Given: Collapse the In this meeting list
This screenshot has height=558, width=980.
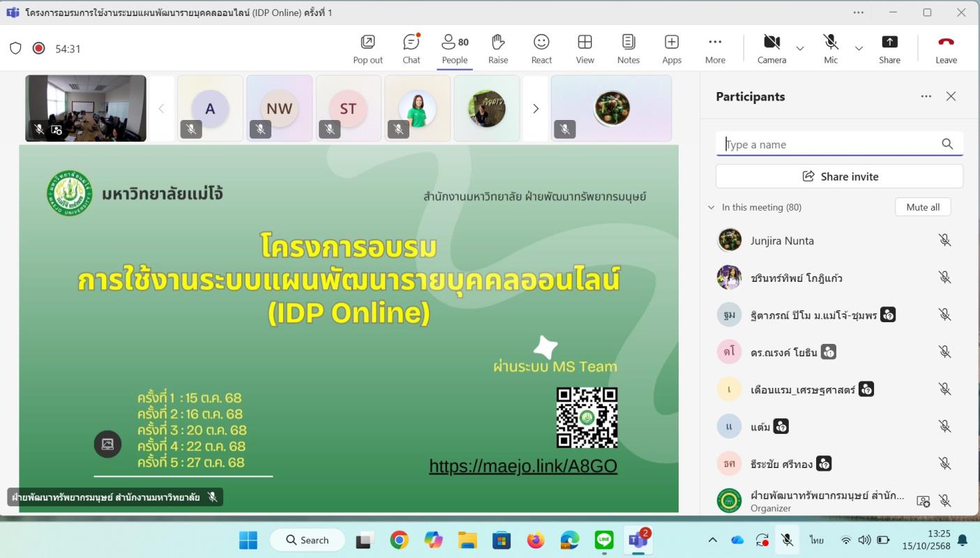Looking at the screenshot, I should pyautogui.click(x=711, y=207).
